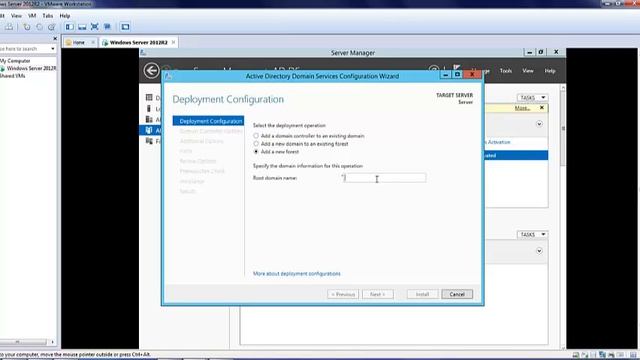This screenshot has width=640, height=360.
Task: Click the 'TARGET SERVER' label
Action: tap(454, 95)
